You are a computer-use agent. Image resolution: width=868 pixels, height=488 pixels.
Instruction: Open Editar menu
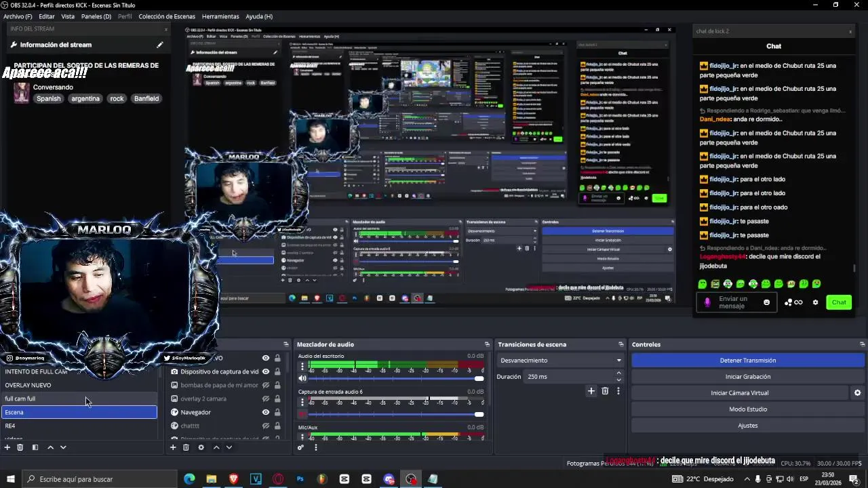(x=47, y=16)
